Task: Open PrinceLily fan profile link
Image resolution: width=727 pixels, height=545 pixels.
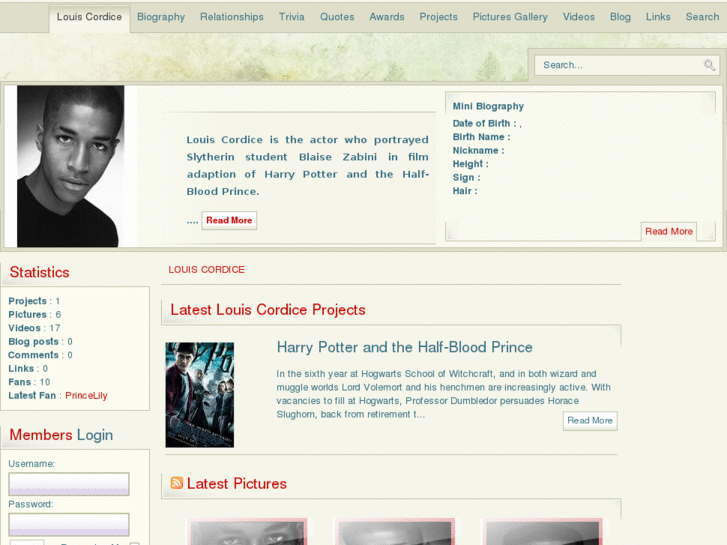Action: point(86,396)
